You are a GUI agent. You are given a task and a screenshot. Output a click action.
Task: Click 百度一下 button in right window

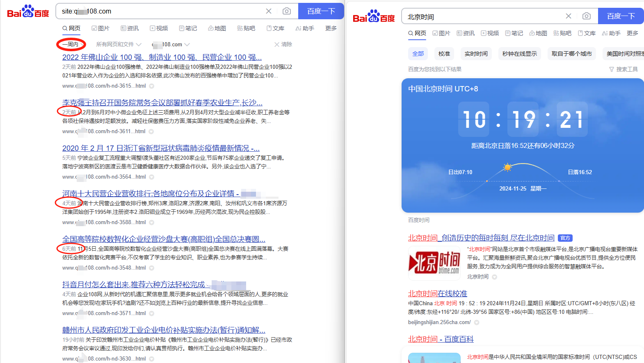pyautogui.click(x=621, y=16)
